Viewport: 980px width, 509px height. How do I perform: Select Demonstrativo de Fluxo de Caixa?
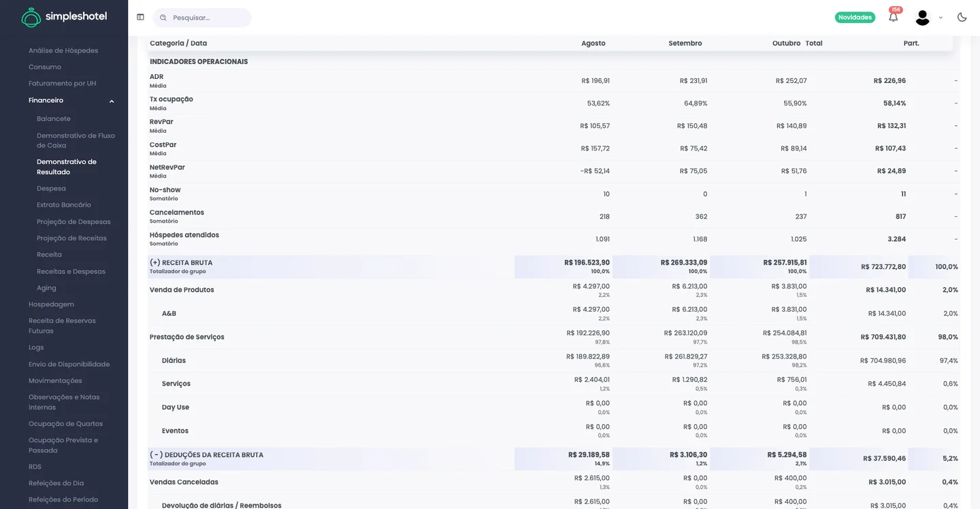76,140
